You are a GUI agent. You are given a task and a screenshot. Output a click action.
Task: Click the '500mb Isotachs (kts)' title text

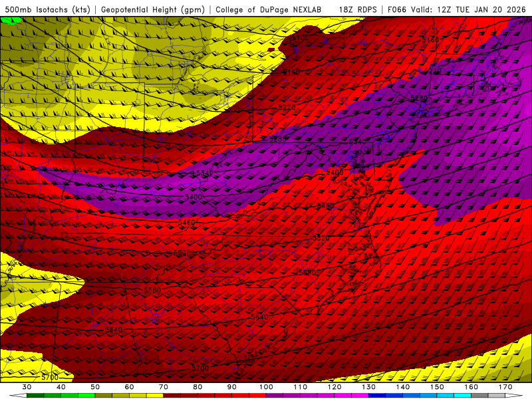click(48, 9)
